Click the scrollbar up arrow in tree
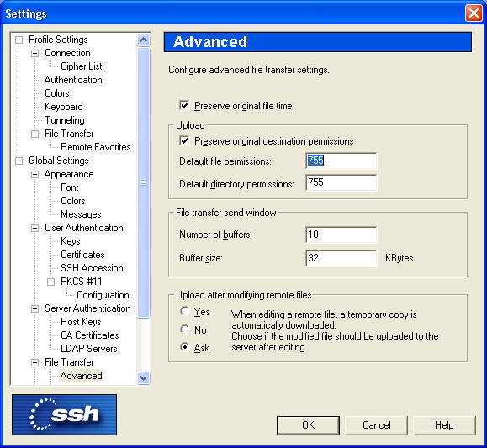 point(143,40)
